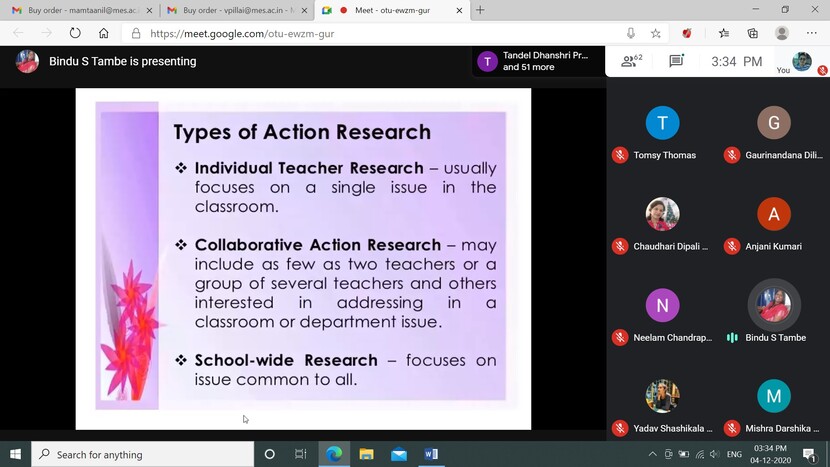Click Task View icon on taskbar

pos(301,454)
